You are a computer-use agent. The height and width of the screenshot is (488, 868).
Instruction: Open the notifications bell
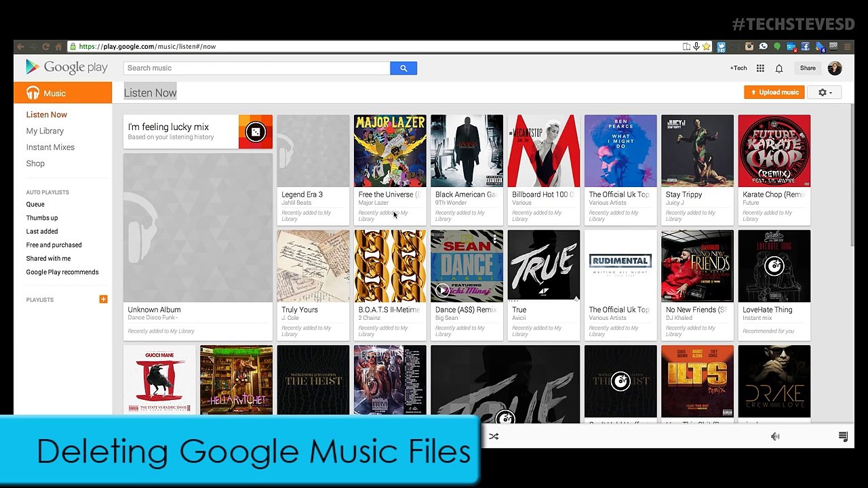[779, 68]
